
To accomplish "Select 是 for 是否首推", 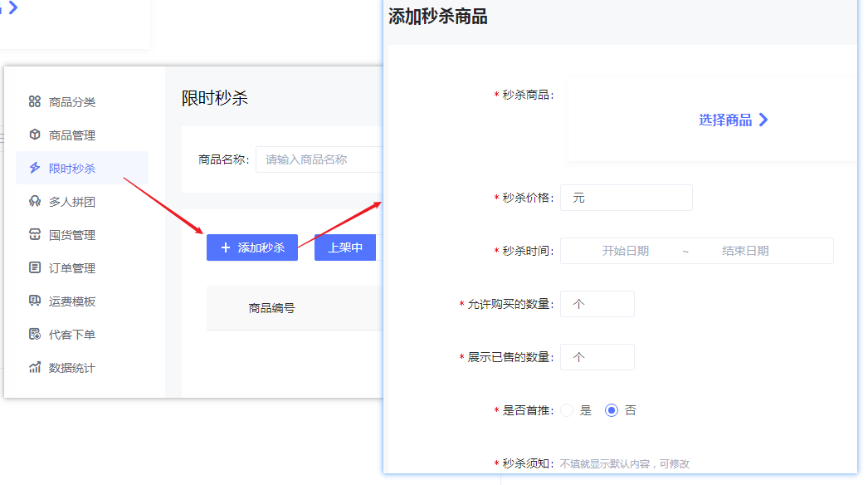I will tap(568, 409).
